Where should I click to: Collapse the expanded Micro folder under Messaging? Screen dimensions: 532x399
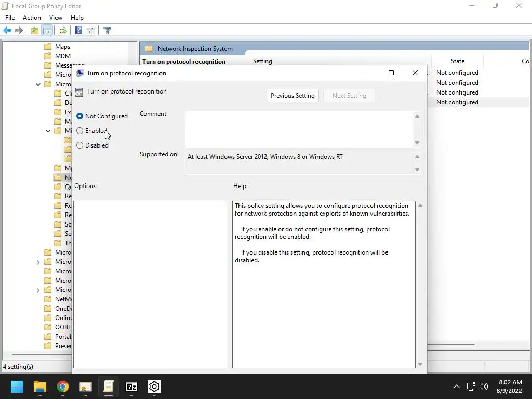click(x=38, y=84)
